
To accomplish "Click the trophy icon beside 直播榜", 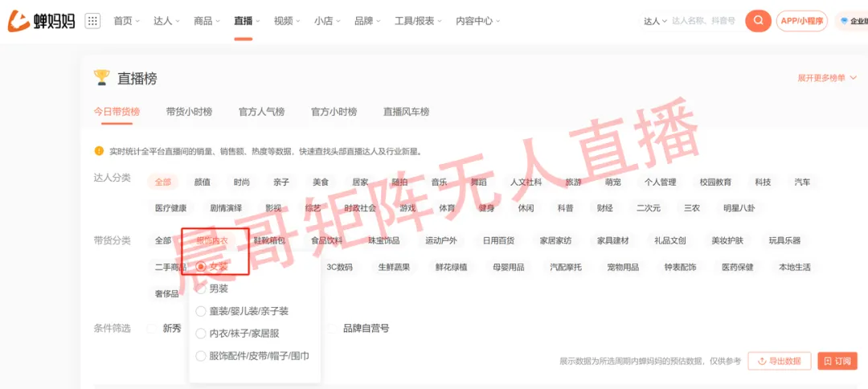I will 102,77.
